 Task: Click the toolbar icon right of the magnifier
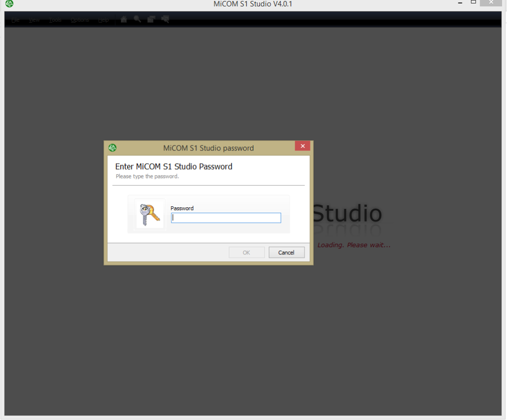click(x=151, y=19)
